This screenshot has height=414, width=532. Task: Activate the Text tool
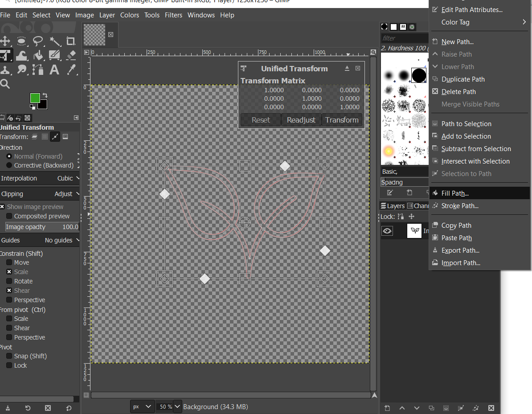tap(54, 70)
